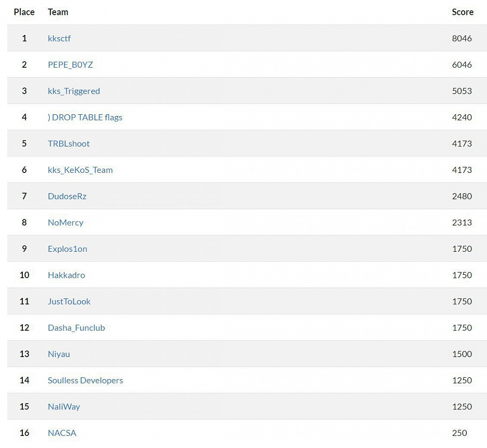Open the ') DROP TABLE flags' team
Viewport: 487px width, 448px height.
(x=85, y=117)
